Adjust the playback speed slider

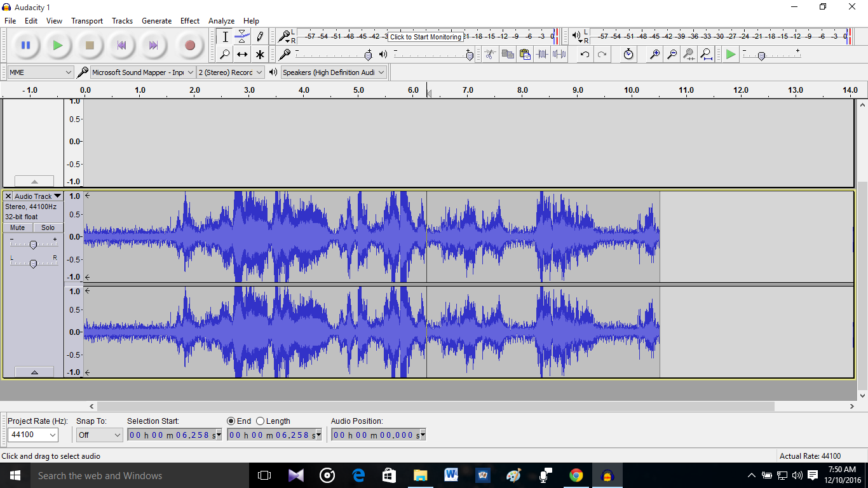[x=761, y=55]
